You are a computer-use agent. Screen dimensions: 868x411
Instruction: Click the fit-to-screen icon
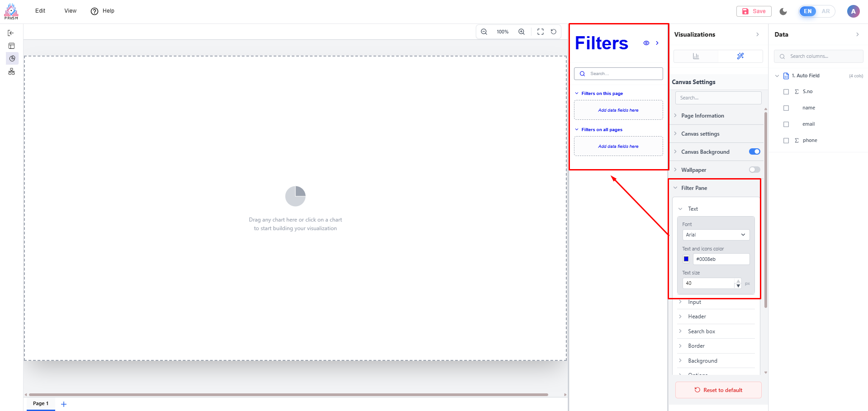[x=541, y=32]
